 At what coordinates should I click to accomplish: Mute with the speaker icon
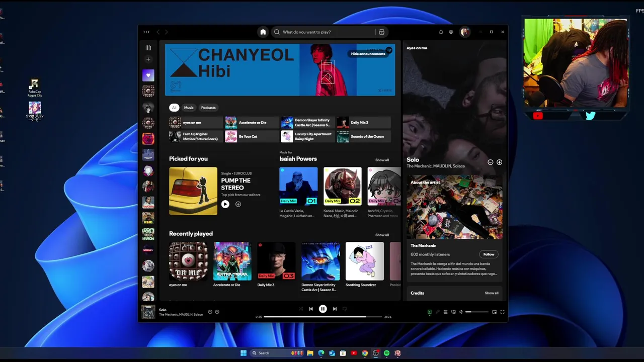point(461,312)
